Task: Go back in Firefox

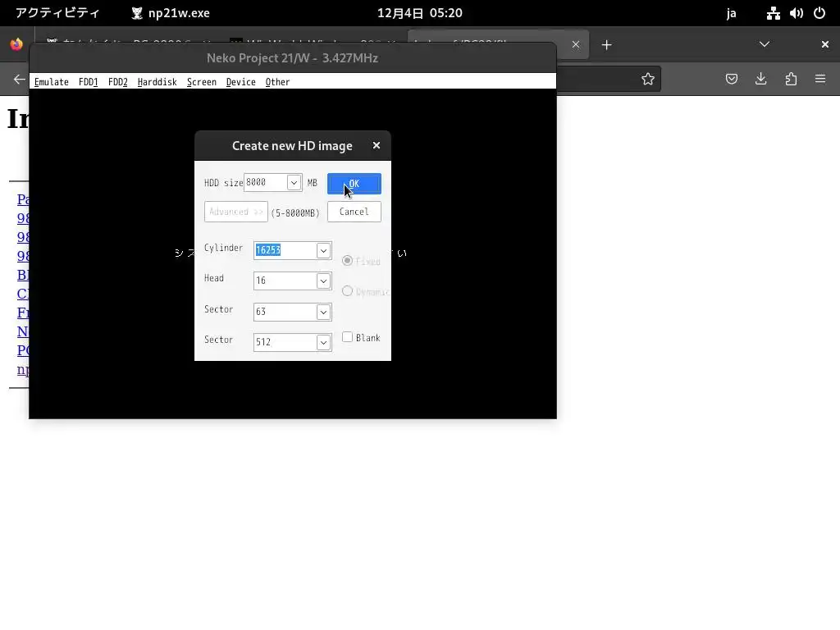Action: (x=20, y=80)
